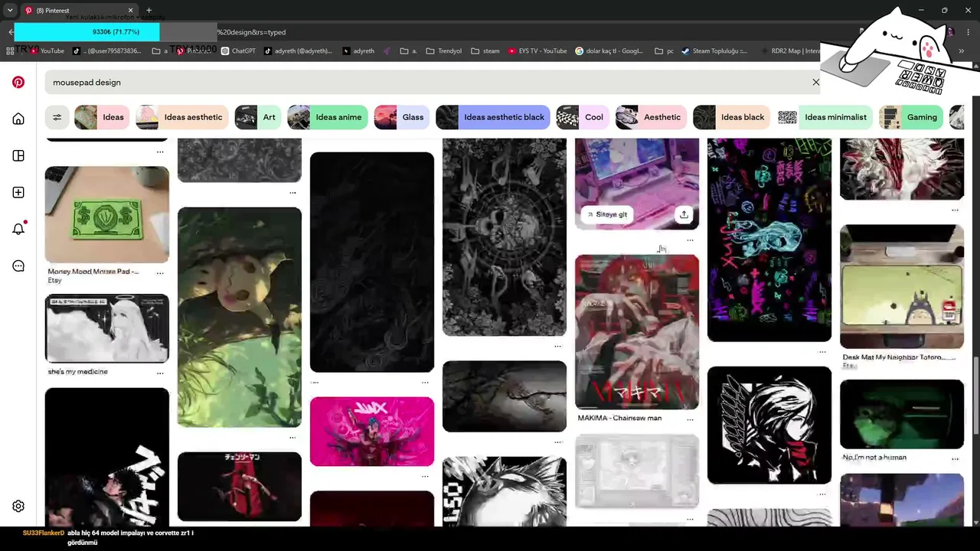
Task: Open the red MAKIMA Chainsaw man pin image
Action: 637,332
